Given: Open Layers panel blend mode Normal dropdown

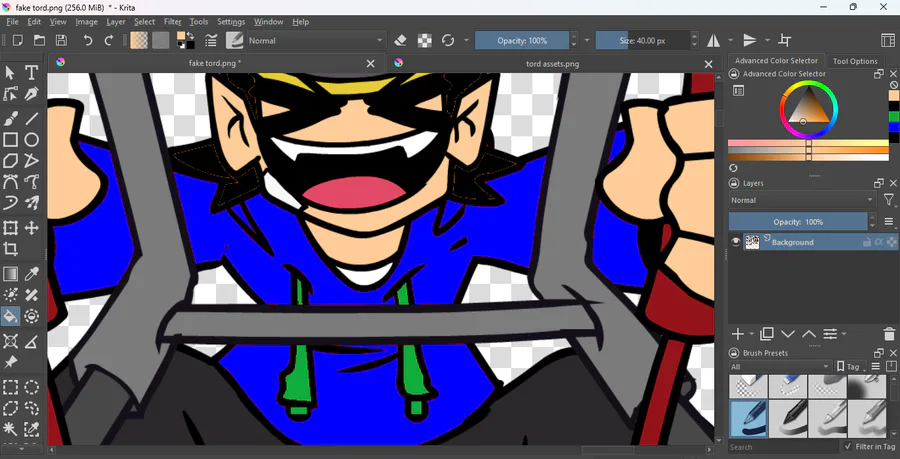Looking at the screenshot, I should coord(802,200).
